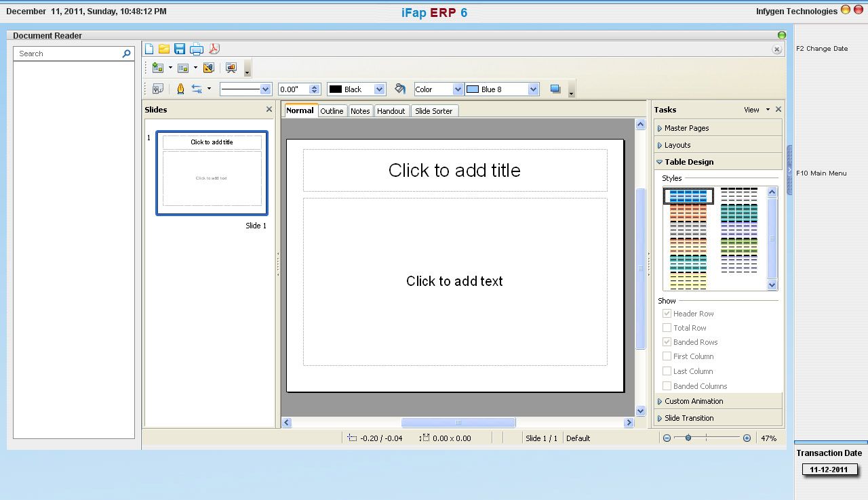Screen dimensions: 868x500
Task: Toggle the Last Column checkbox
Action: pyautogui.click(x=667, y=371)
